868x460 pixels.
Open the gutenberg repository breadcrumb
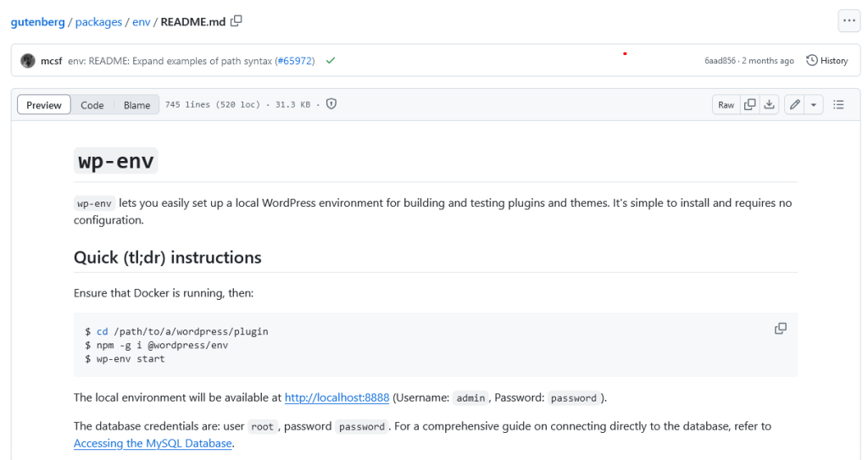[38, 22]
